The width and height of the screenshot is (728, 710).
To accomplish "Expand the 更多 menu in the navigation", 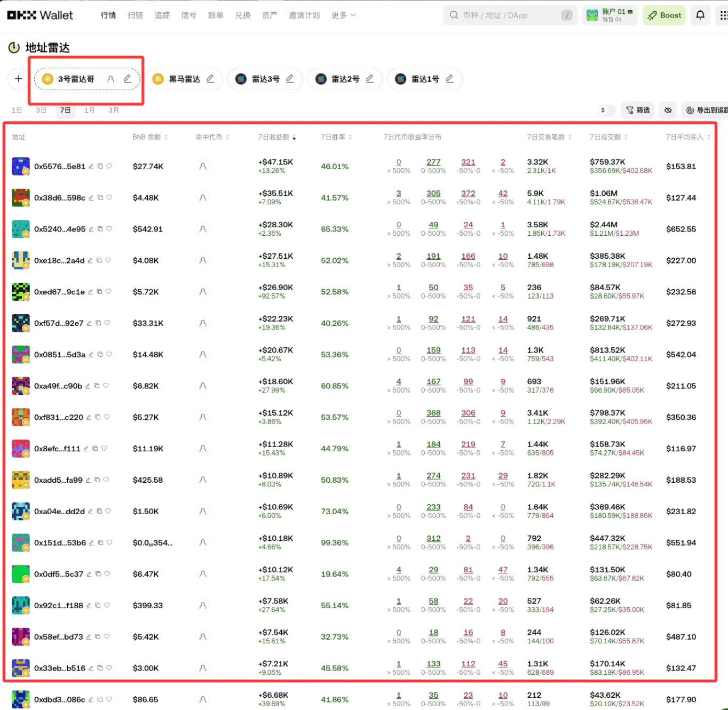I will tap(343, 15).
